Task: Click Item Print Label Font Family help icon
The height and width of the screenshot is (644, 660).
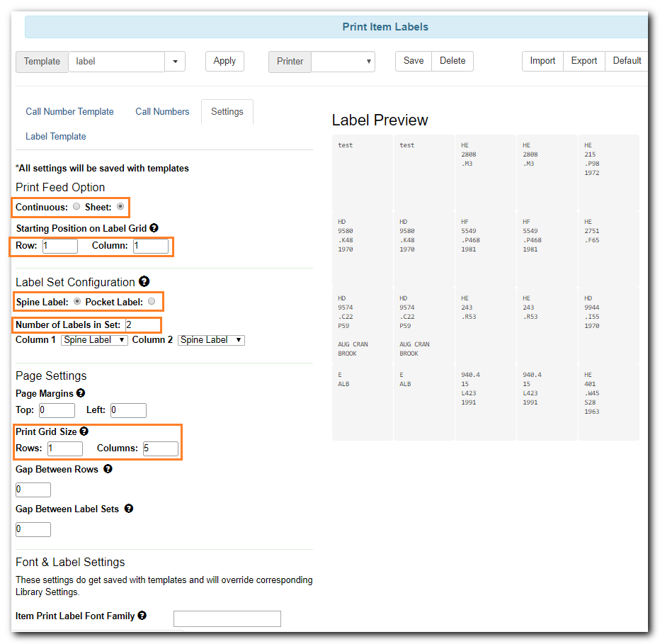Action: [x=142, y=616]
